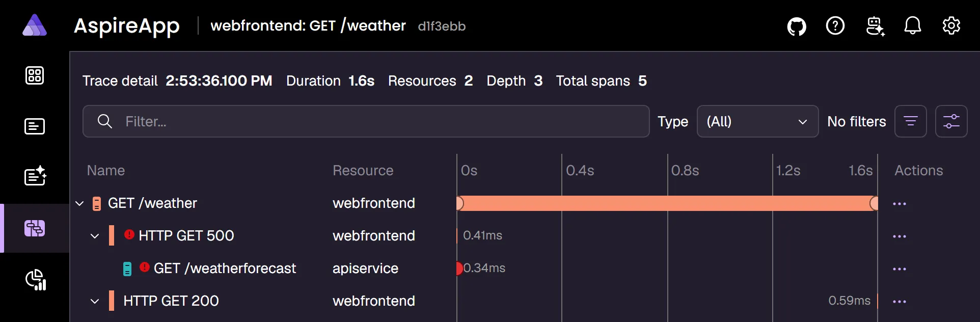
Task: Open the notifications bell
Action: coord(913,25)
